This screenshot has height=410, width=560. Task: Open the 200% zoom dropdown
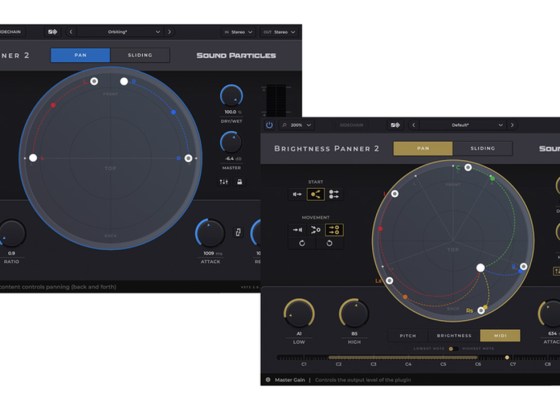point(297,125)
